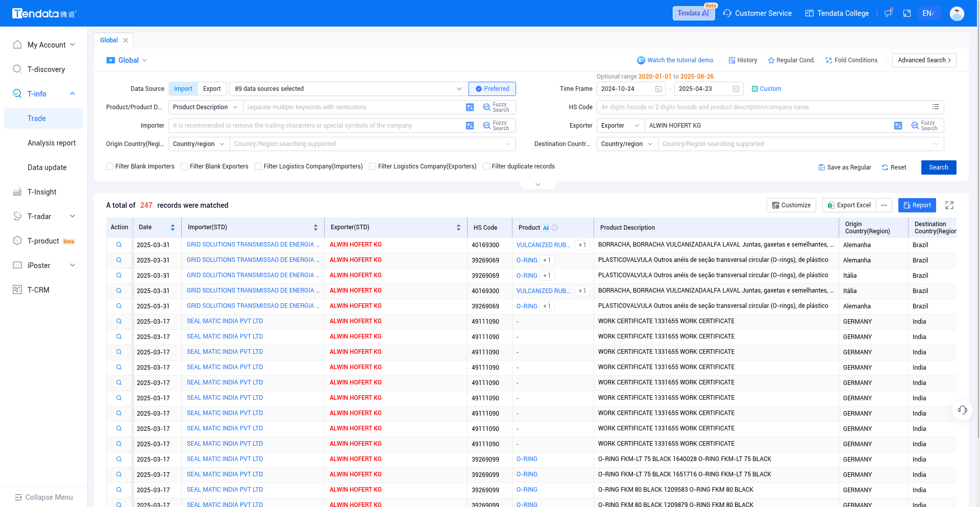Collapse the T-info sidebar section
The image size is (980, 507).
click(72, 94)
